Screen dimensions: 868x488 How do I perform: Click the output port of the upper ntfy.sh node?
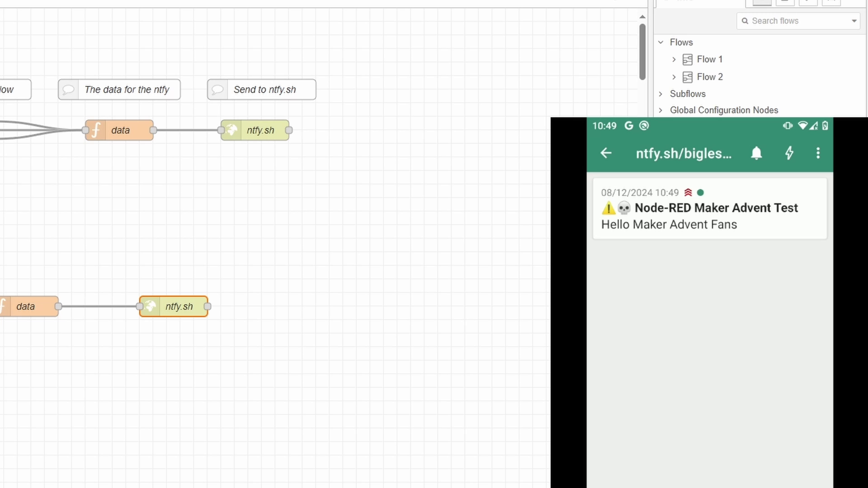point(289,130)
